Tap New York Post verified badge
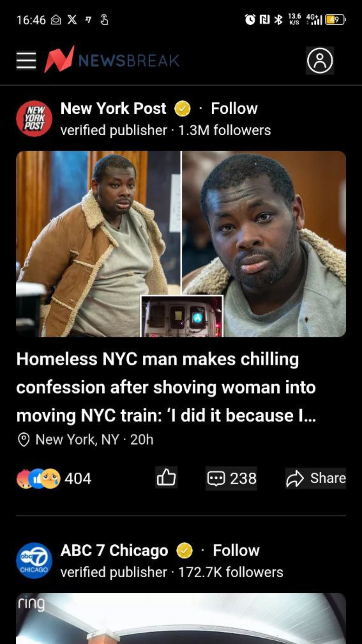Viewport: 362px width, 644px height. pos(183,109)
